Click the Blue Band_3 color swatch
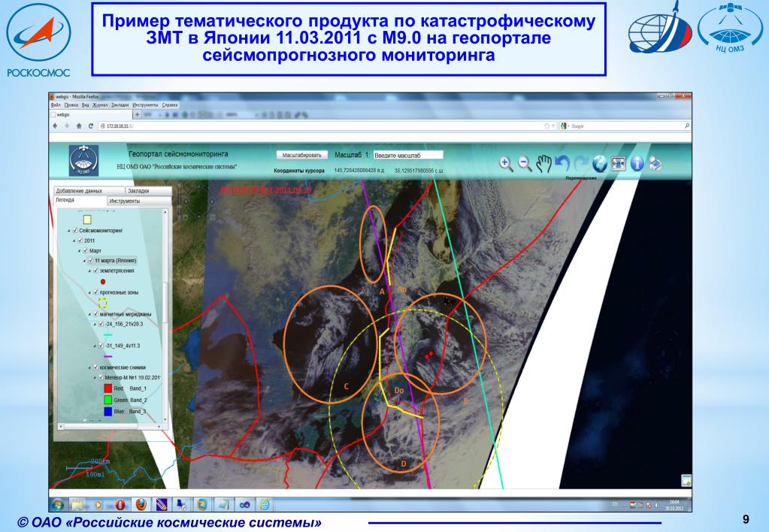Screen dimensions: 769x532 (x=108, y=412)
